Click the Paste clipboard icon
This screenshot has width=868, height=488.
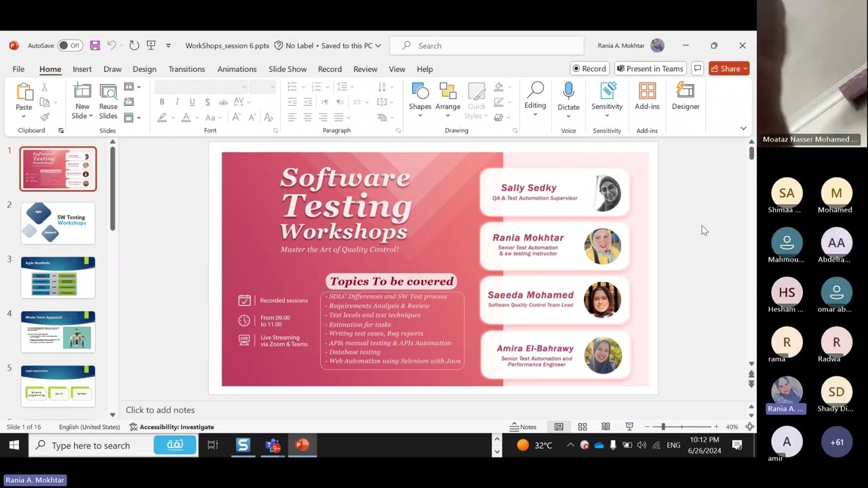[24, 92]
